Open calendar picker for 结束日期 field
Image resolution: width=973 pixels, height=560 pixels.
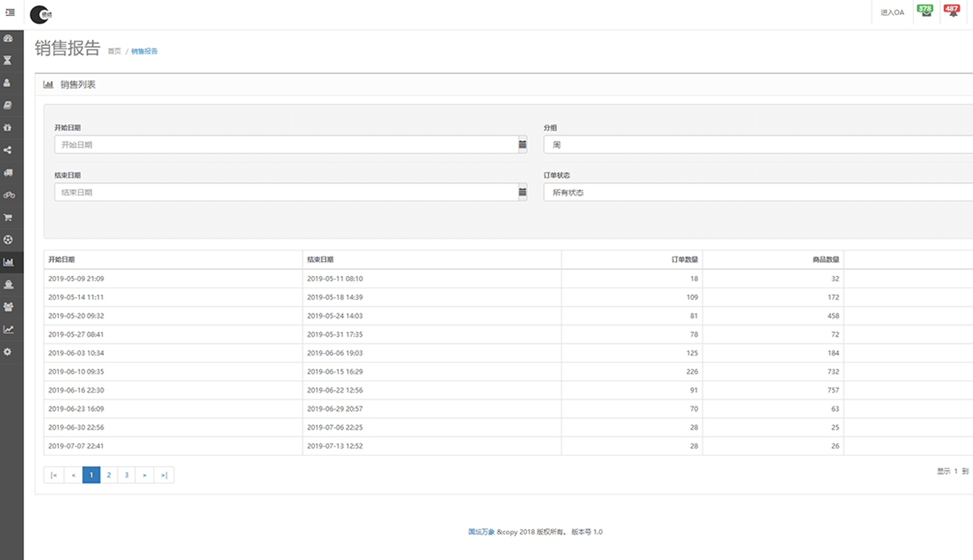[522, 193]
